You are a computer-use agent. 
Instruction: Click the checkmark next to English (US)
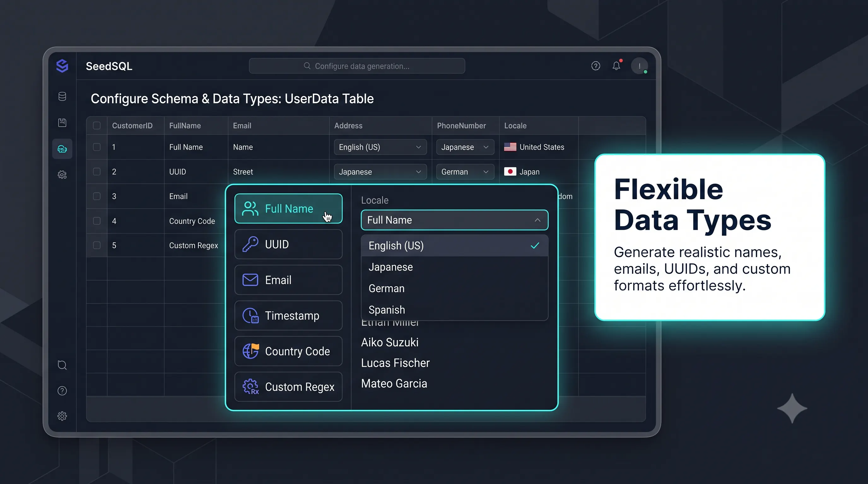(x=535, y=246)
